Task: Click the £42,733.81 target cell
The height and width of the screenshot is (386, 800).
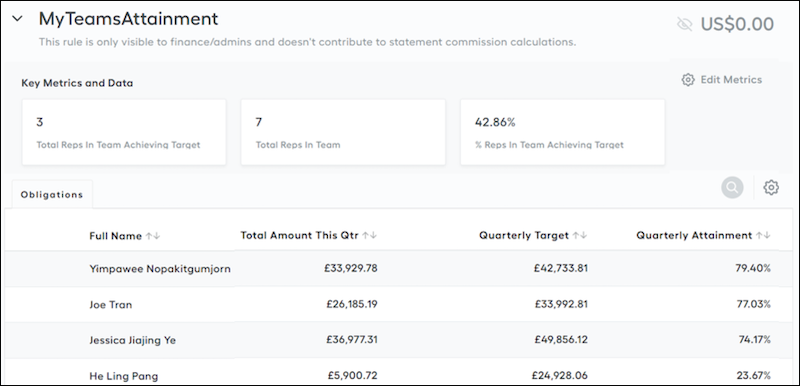Action: (x=561, y=268)
